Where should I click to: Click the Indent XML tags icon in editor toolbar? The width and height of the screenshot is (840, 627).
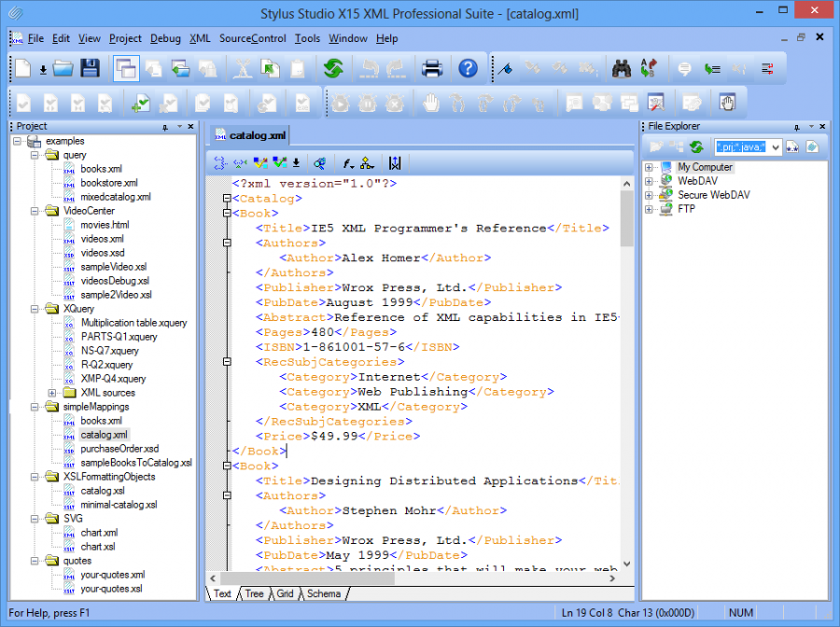point(221,163)
